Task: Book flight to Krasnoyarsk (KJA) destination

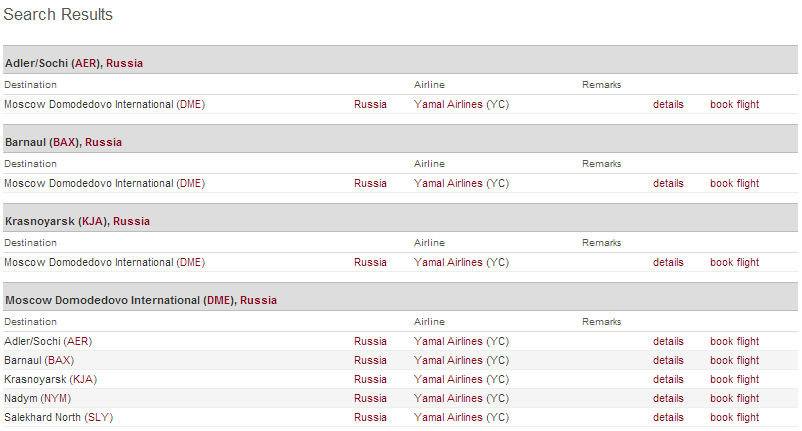Action: [734, 379]
